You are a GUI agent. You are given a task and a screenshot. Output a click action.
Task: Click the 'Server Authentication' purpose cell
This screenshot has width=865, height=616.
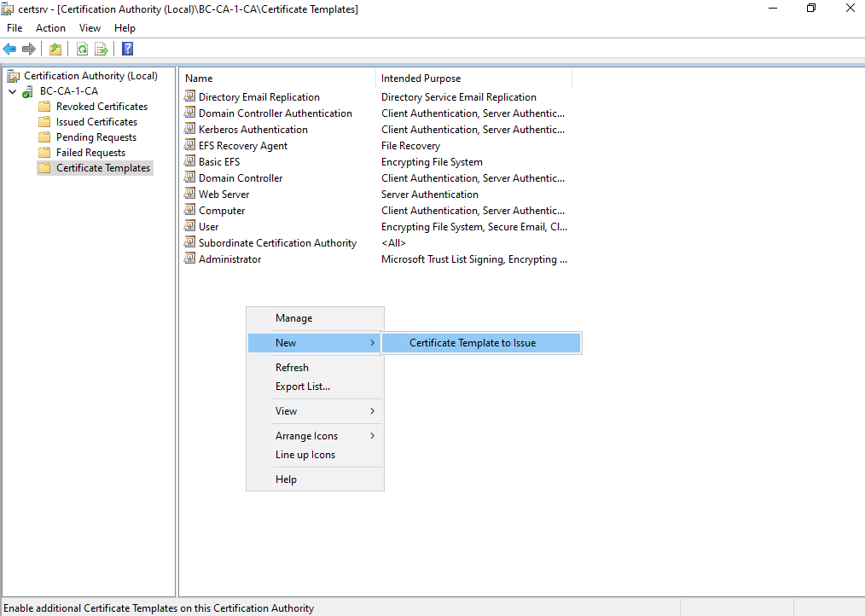[430, 195]
